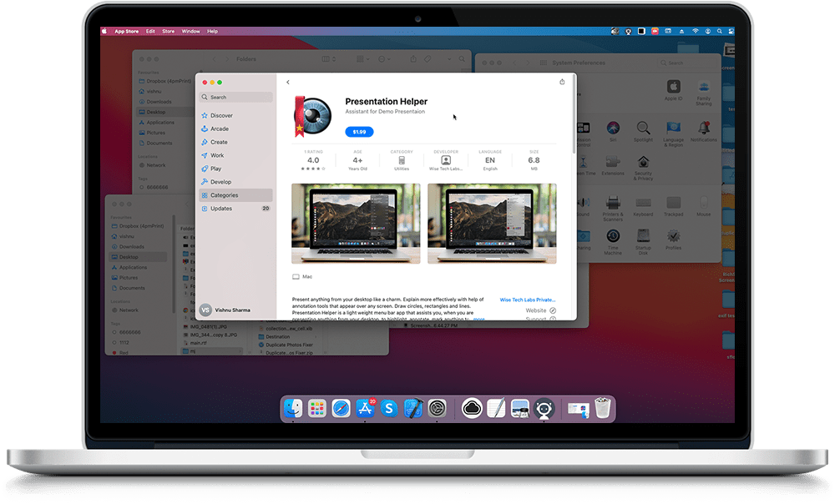The width and height of the screenshot is (835, 504).
Task: Open first Presentation Helper screenshot
Action: pos(356,224)
